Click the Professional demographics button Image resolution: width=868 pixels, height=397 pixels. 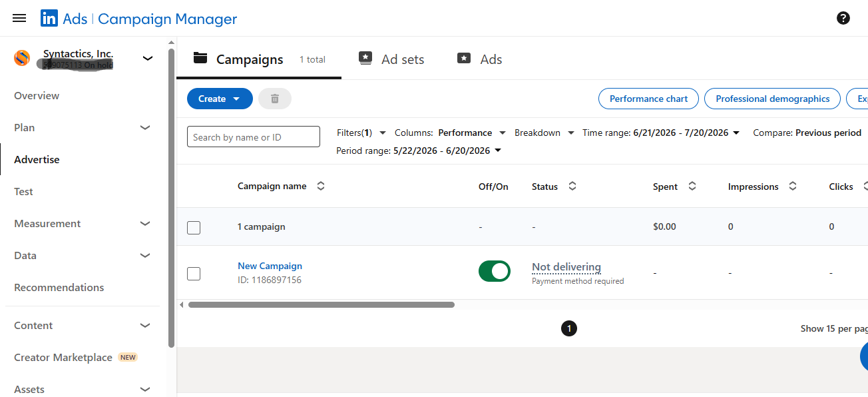click(773, 99)
